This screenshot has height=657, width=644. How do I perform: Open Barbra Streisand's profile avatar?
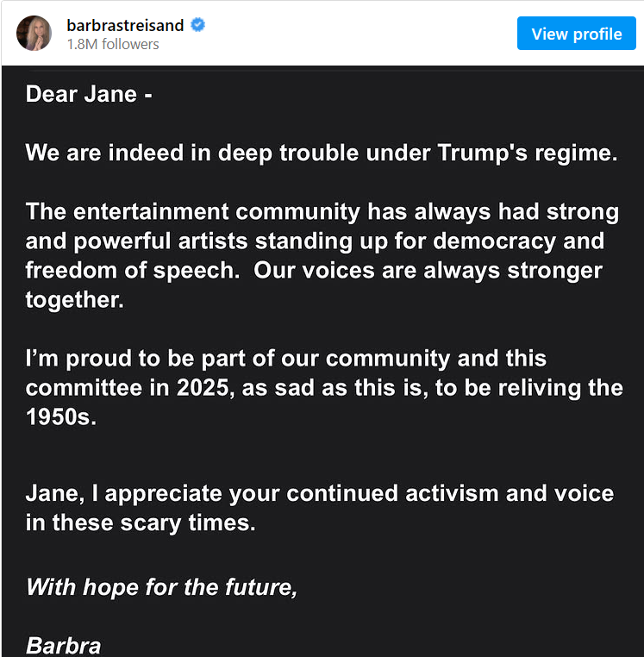tap(34, 34)
